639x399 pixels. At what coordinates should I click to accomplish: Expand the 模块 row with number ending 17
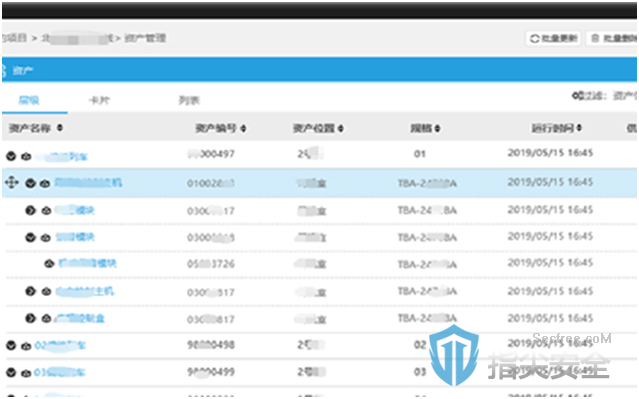coord(30,210)
